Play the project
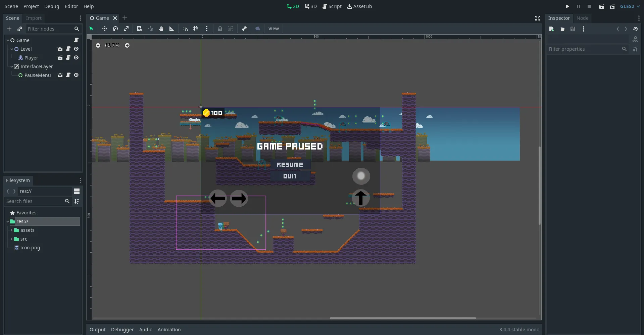 567,6
